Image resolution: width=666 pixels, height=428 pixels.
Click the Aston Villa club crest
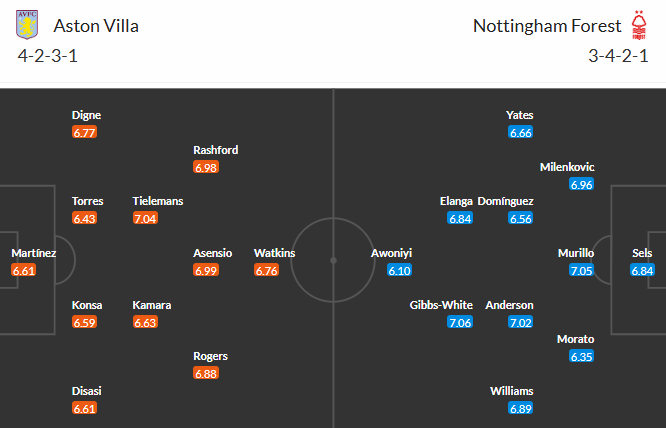pos(27,24)
